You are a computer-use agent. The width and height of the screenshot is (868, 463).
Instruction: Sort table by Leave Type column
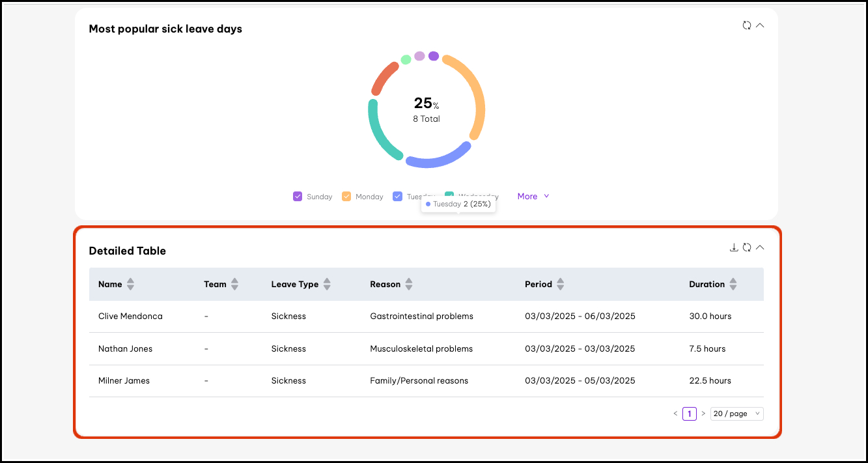coord(327,284)
